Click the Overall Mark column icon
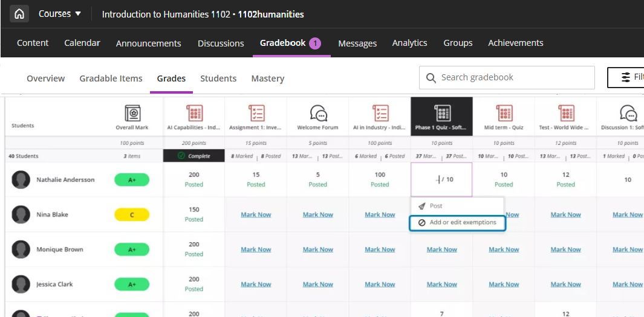The image size is (644, 317). click(x=132, y=113)
